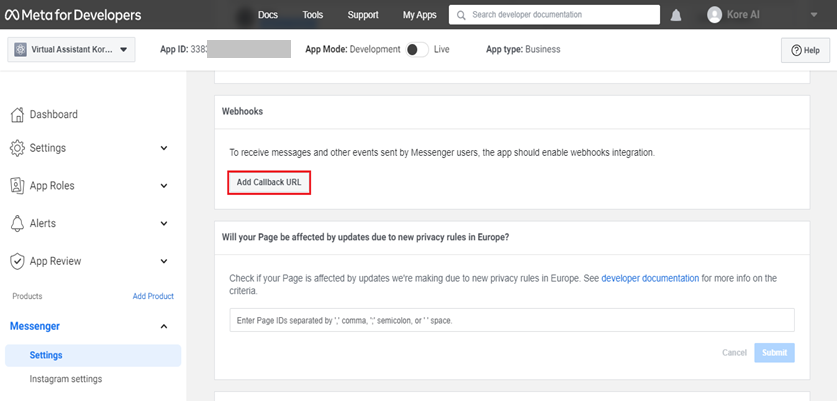837x401 pixels.
Task: Open the Docs menu
Action: pyautogui.click(x=267, y=15)
